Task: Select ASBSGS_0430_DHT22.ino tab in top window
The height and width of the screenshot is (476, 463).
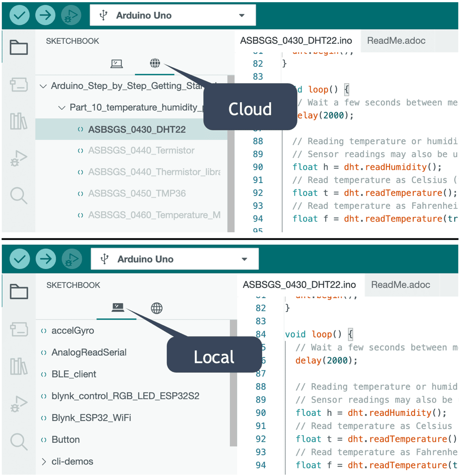Action: 296,41
